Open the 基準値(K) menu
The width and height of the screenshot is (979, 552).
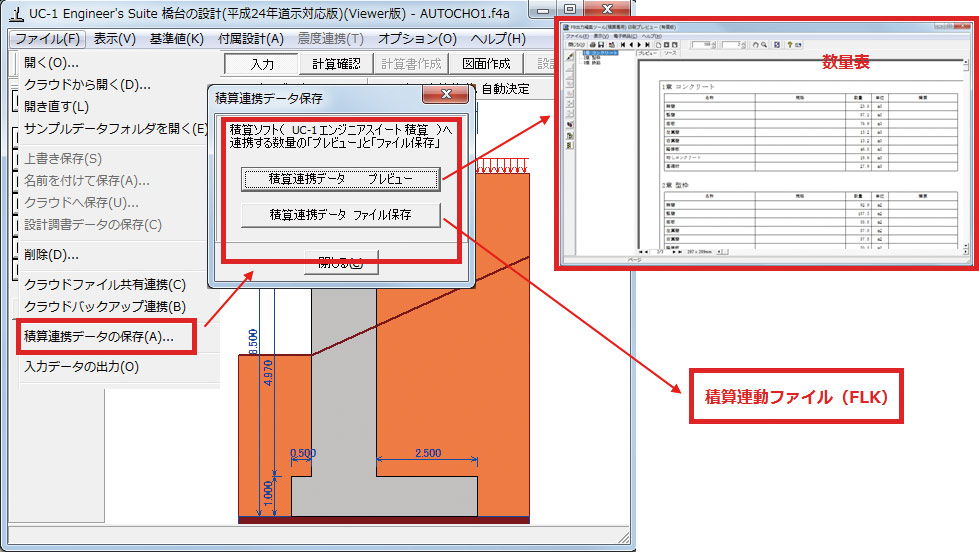[x=177, y=39]
